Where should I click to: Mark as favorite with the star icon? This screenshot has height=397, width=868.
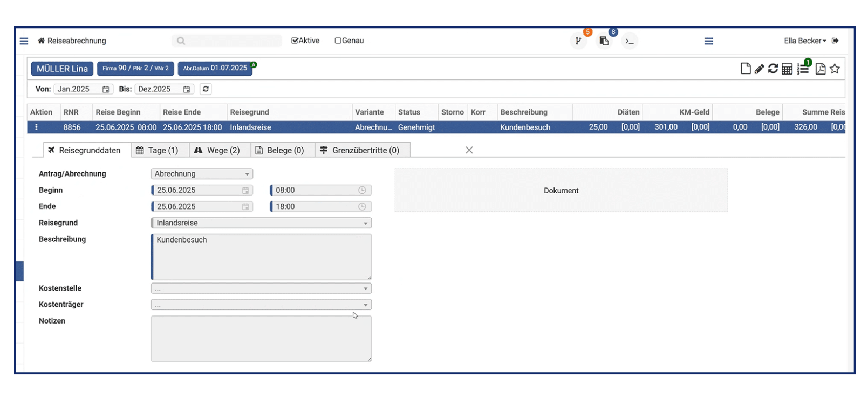pyautogui.click(x=835, y=69)
